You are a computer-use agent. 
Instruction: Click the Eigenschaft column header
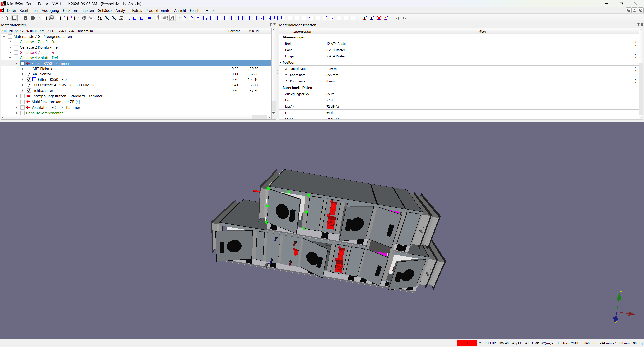(302, 31)
